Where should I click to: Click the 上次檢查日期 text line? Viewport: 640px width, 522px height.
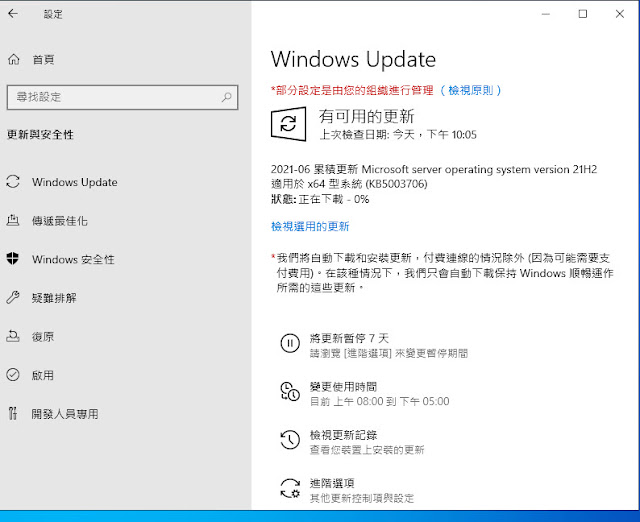[x=398, y=135]
